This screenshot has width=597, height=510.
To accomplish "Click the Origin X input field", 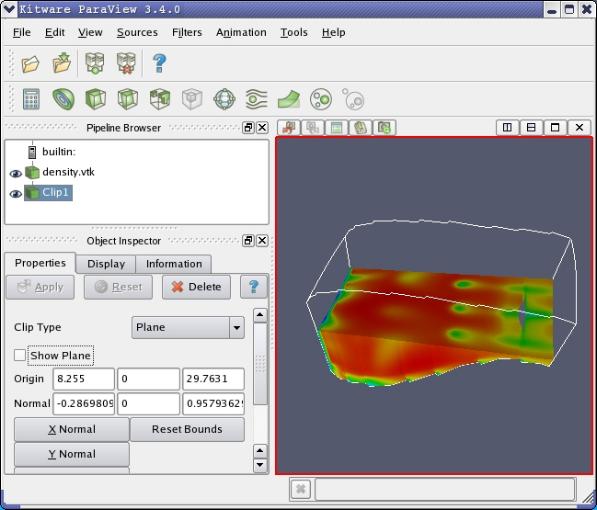I will click(x=83, y=379).
